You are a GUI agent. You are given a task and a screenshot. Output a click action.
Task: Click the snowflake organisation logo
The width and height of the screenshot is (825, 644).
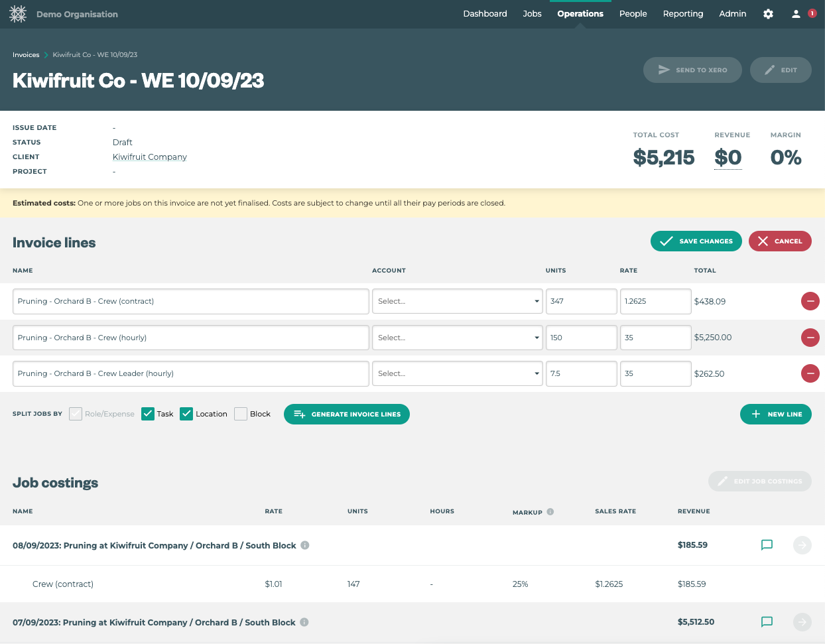coord(18,14)
